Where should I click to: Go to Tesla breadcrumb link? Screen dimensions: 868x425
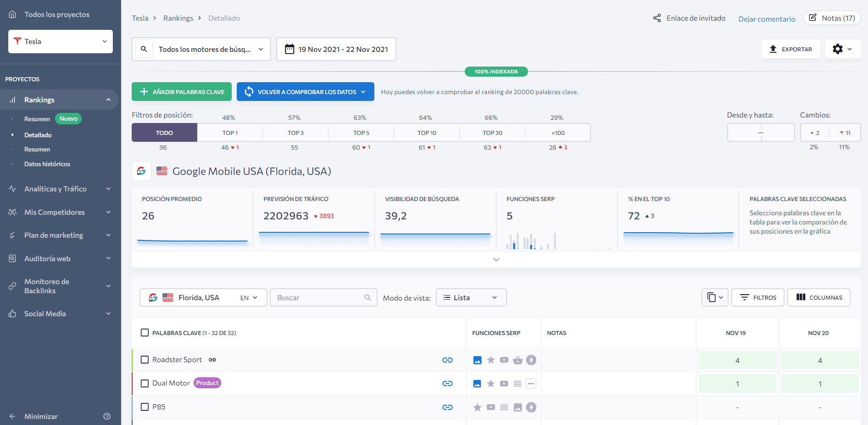tap(140, 18)
